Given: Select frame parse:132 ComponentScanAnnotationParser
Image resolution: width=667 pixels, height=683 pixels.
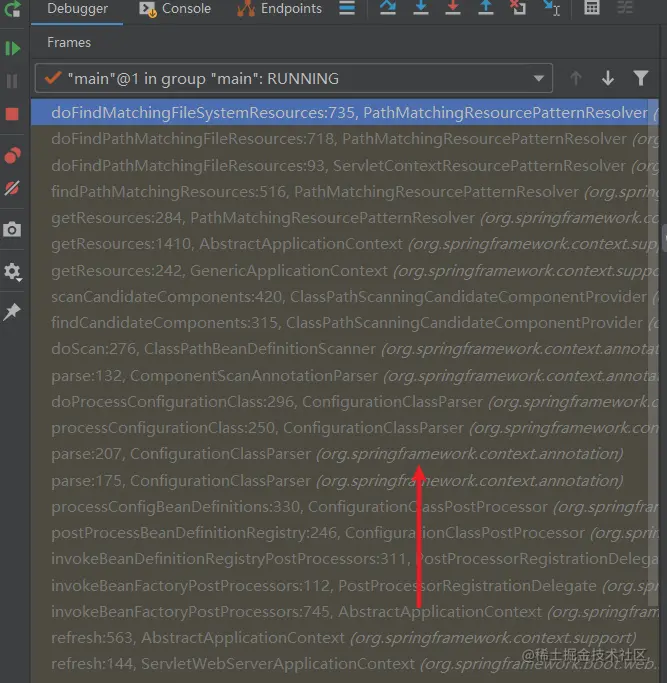Looking at the screenshot, I should pos(344,375).
